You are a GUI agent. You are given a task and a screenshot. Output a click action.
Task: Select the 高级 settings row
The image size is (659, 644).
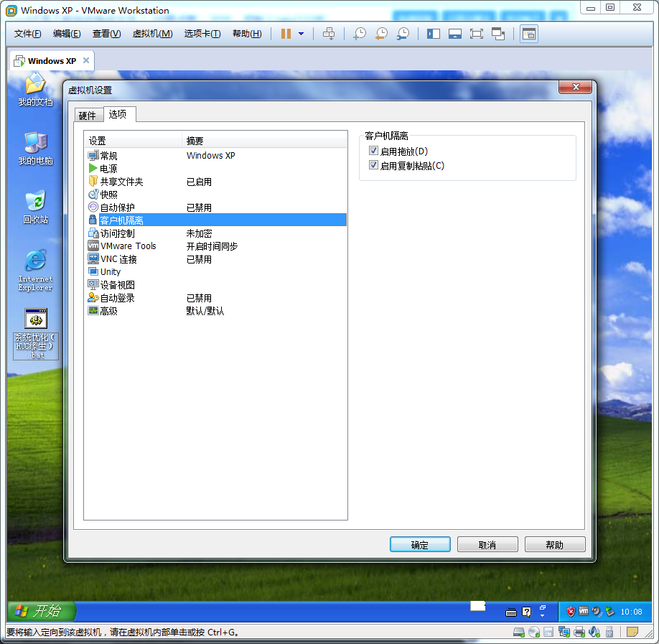(x=215, y=311)
